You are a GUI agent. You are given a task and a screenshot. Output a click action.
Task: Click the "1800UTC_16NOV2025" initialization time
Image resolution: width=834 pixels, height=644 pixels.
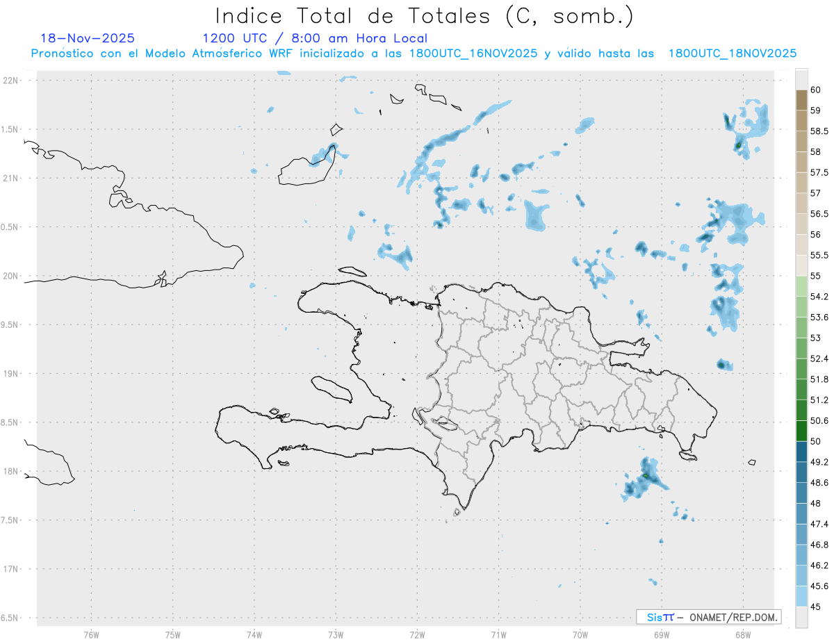tap(473, 53)
